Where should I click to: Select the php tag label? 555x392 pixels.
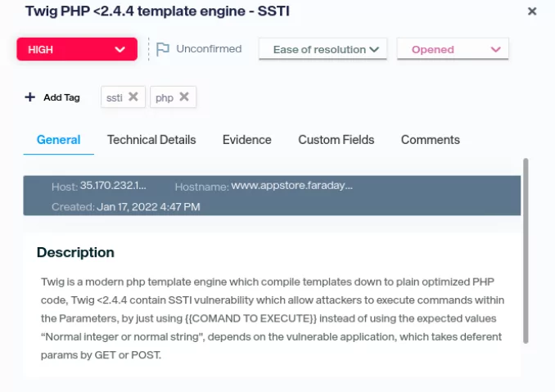coord(165,97)
